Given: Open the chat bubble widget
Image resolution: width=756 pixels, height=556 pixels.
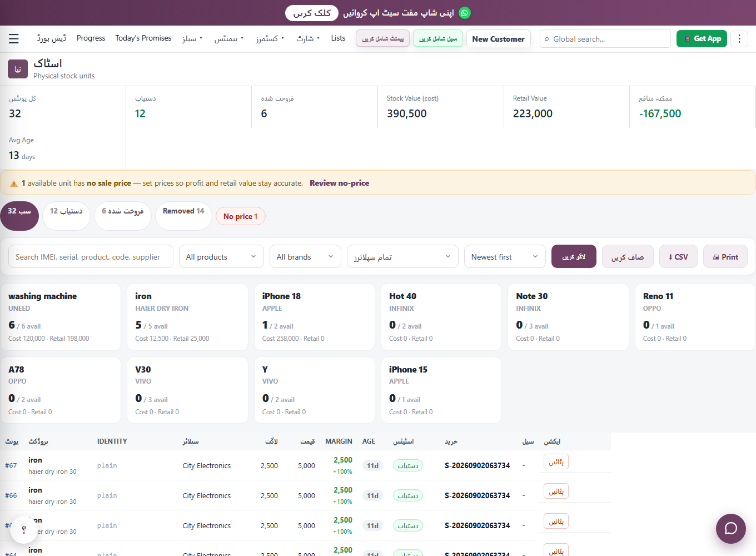Looking at the screenshot, I should [x=731, y=528].
